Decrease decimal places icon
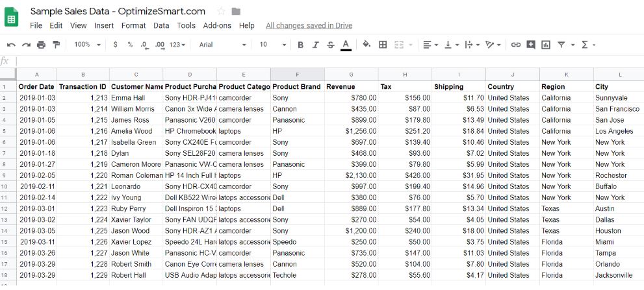 [144, 45]
